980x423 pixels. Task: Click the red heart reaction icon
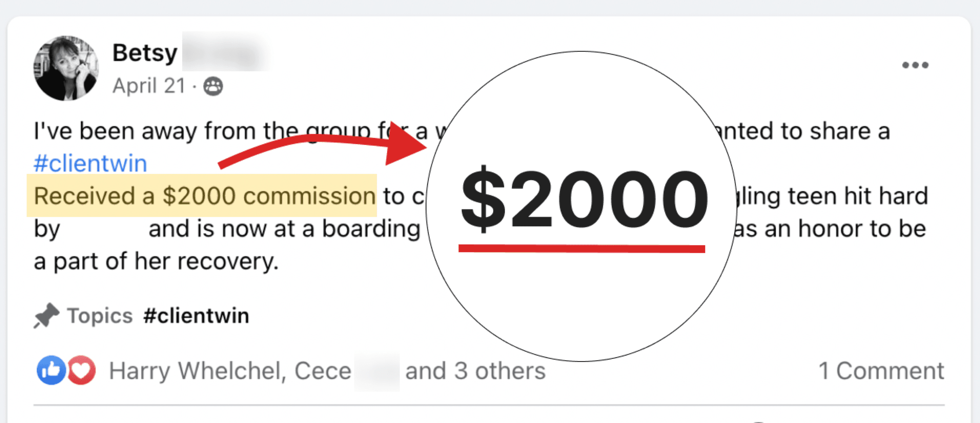point(82,370)
